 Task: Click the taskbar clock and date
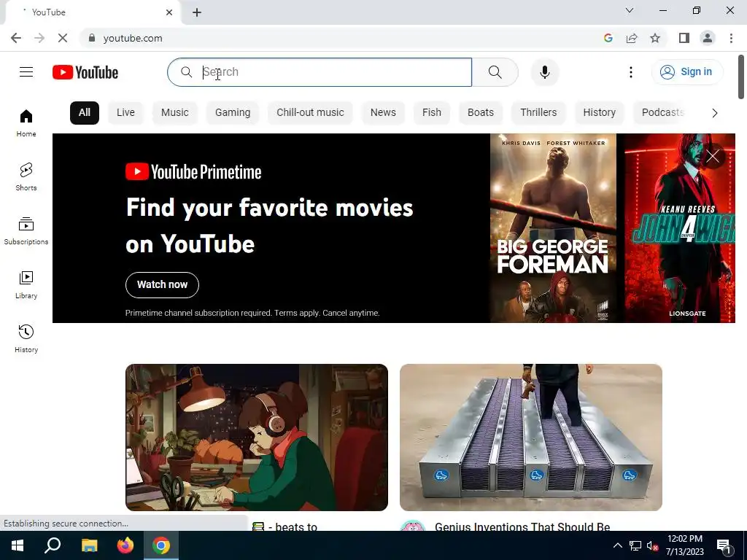(684, 545)
